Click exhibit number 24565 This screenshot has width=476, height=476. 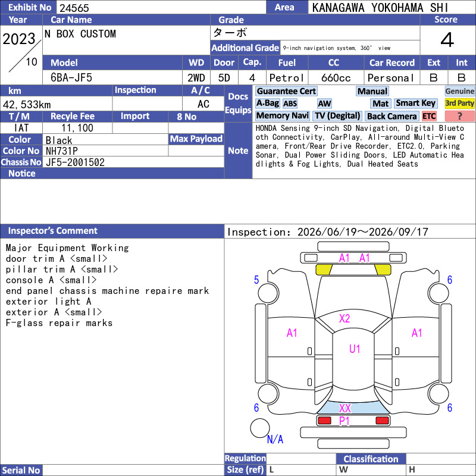click(x=74, y=8)
